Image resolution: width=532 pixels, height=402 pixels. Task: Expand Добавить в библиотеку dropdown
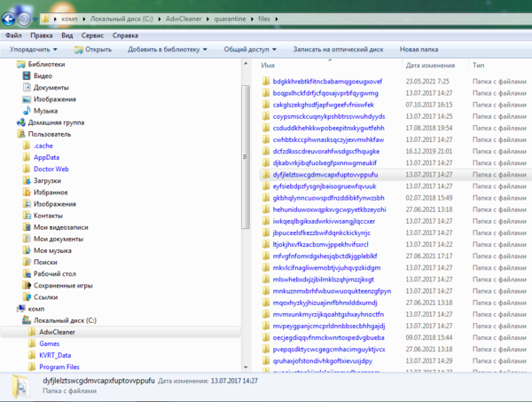[x=168, y=50]
